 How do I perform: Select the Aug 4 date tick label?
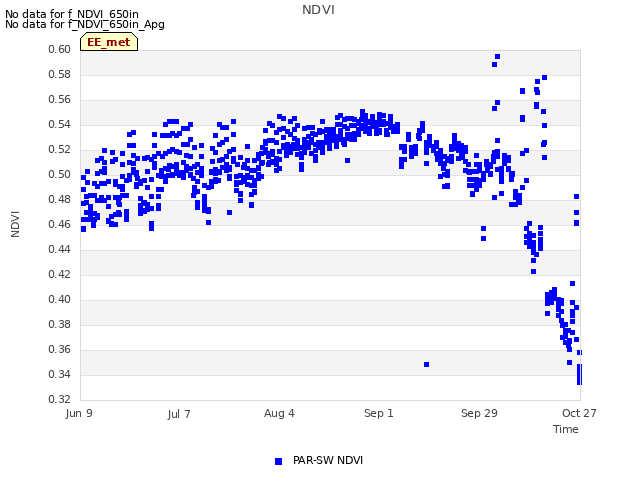(x=279, y=413)
